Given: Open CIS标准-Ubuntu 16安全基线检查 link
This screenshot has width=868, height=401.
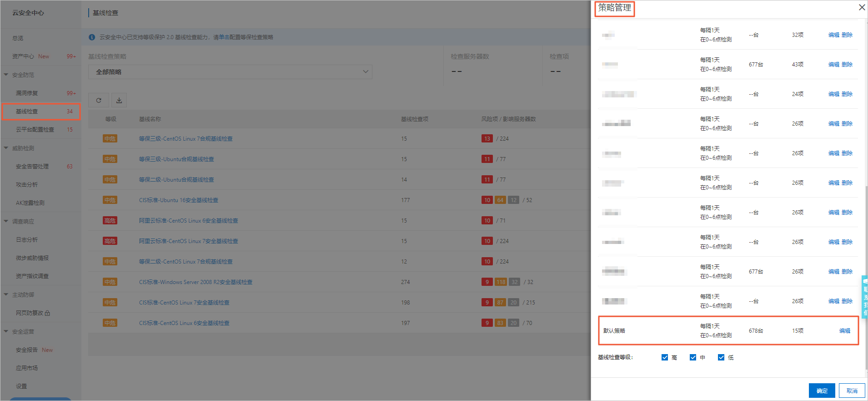Looking at the screenshot, I should pyautogui.click(x=179, y=200).
